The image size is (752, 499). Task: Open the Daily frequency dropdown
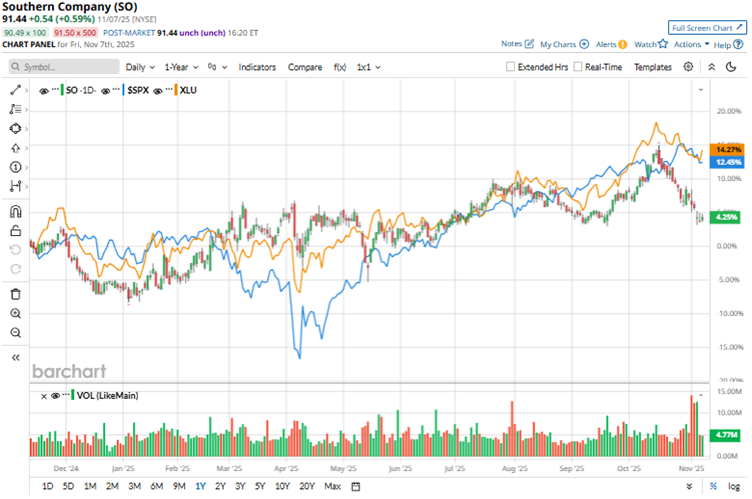click(x=140, y=67)
